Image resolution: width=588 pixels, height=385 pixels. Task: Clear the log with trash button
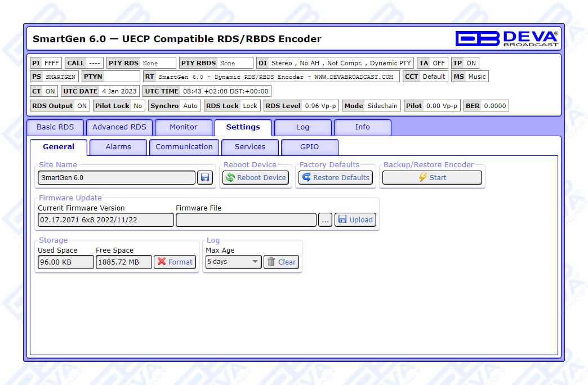tap(281, 262)
